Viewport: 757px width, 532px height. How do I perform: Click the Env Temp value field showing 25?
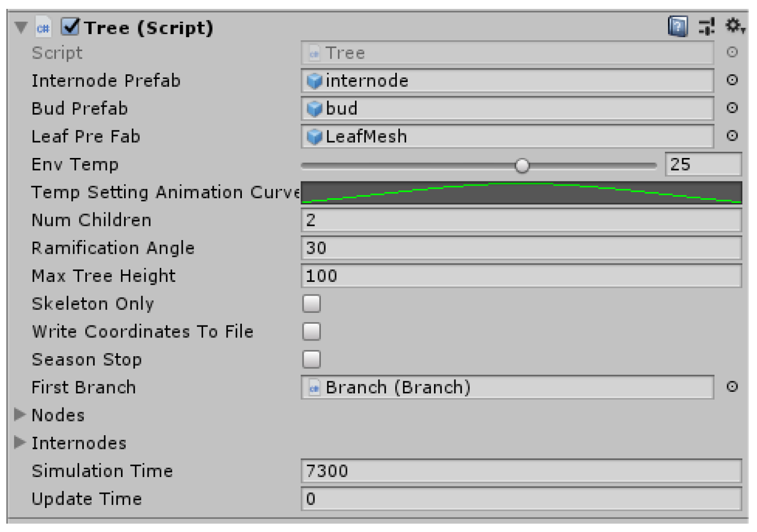[x=703, y=164]
